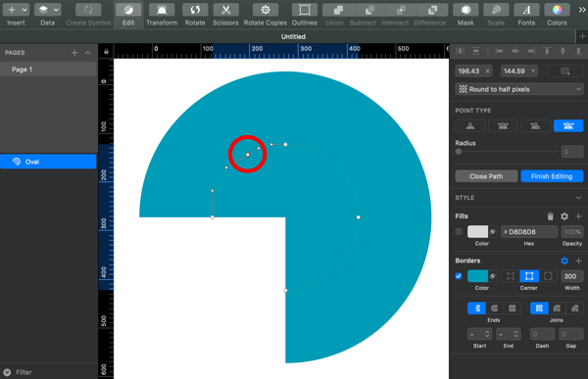Open the Start arrowhead dropdown
The image size is (588, 379).
point(479,334)
